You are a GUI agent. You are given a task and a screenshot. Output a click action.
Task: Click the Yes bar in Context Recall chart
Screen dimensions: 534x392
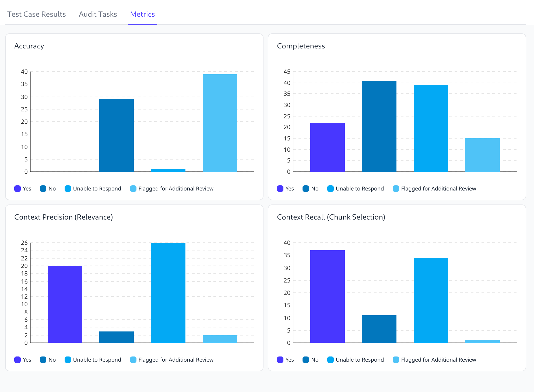327,296
